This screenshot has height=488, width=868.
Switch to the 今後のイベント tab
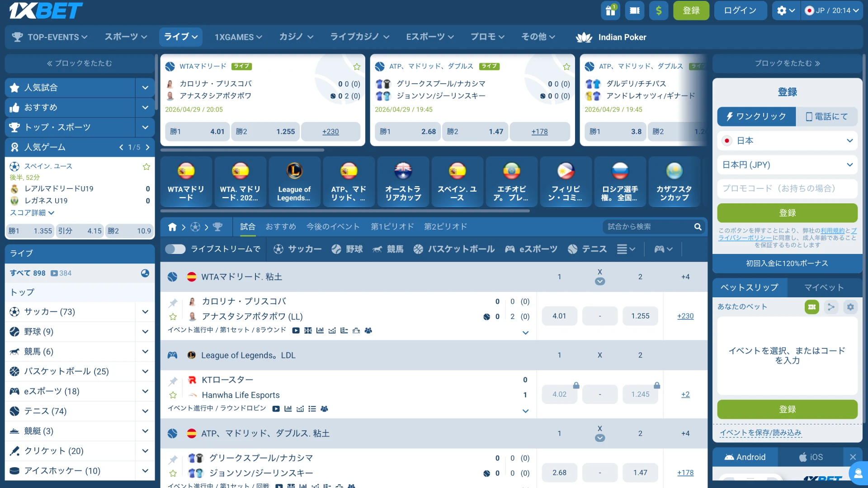[x=333, y=227]
